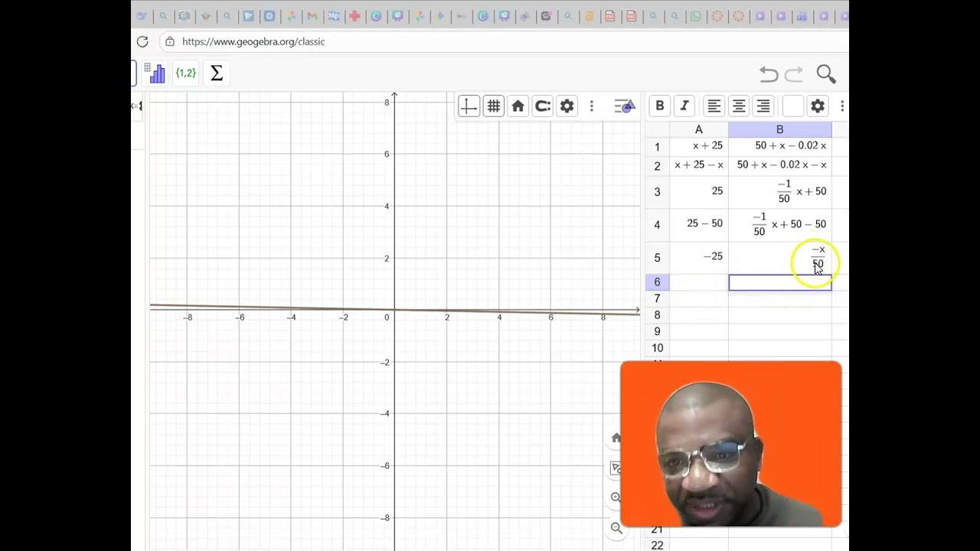
Task: Center spreadsheet cell text
Action: click(739, 106)
